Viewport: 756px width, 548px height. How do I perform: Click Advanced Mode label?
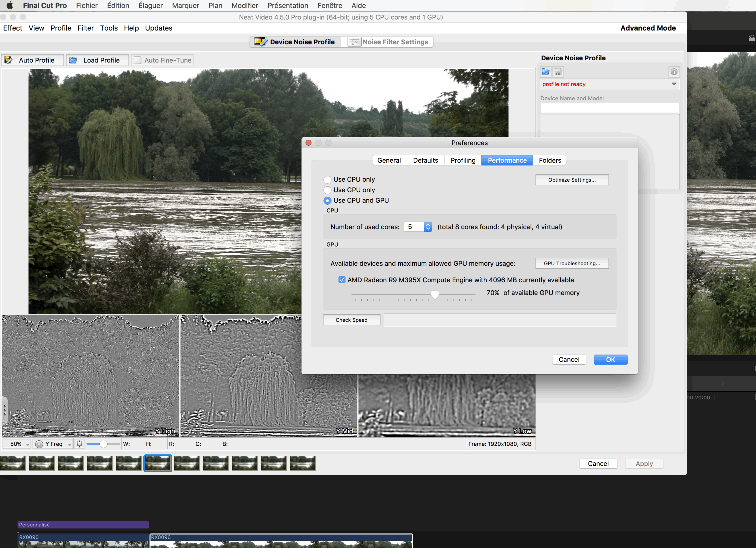648,28
